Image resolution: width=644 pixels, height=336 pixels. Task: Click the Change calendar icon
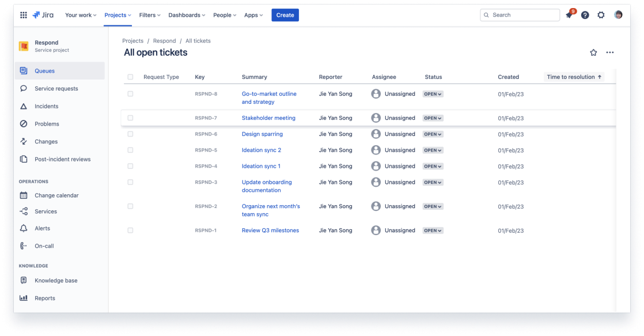(24, 195)
